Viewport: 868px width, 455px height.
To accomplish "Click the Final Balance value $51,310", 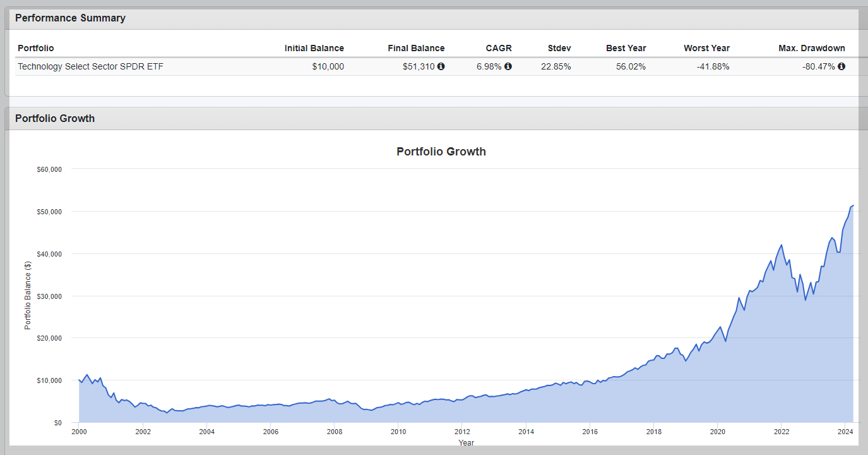I will pos(419,66).
